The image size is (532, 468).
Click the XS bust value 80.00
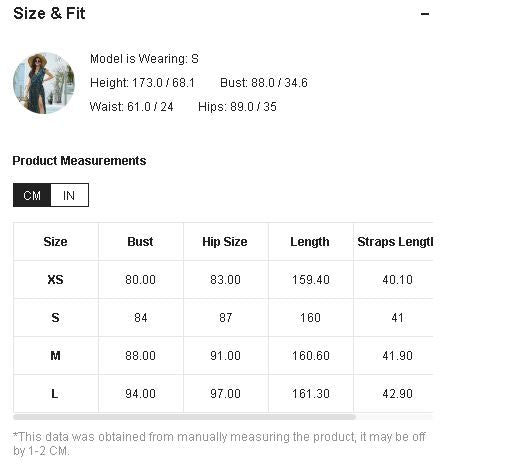pyautogui.click(x=140, y=280)
